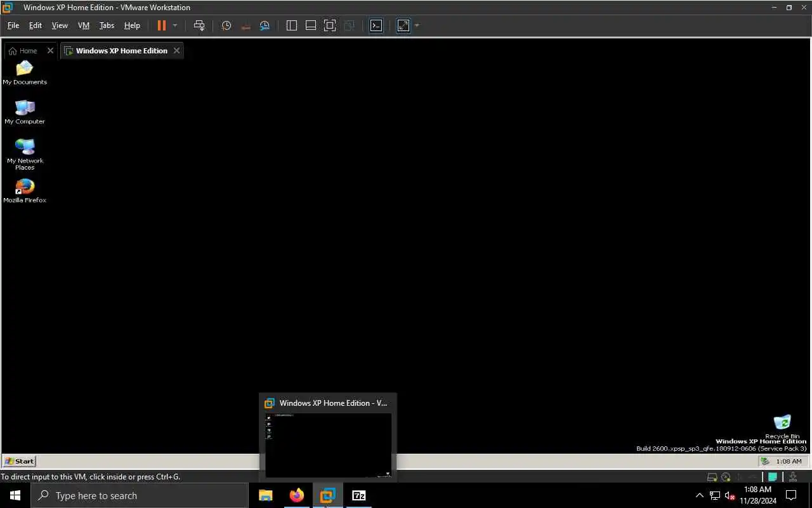Open the snapshot manager toolbar icon
Viewport: 812px width, 508px height.
click(265, 25)
